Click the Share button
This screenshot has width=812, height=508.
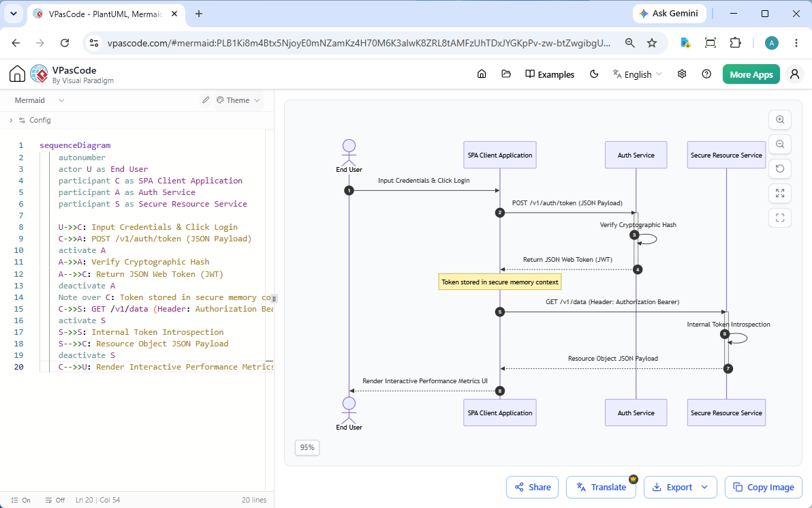(532, 488)
